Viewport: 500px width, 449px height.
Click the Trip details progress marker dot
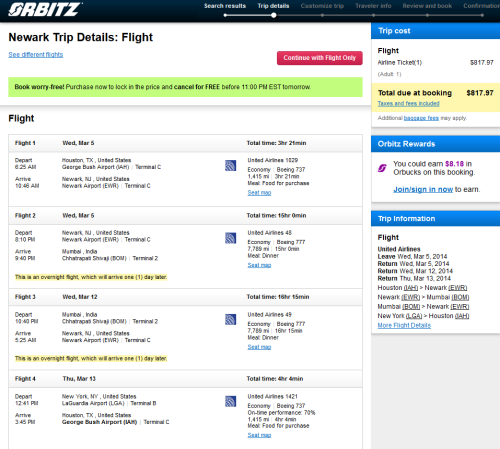tap(274, 15)
